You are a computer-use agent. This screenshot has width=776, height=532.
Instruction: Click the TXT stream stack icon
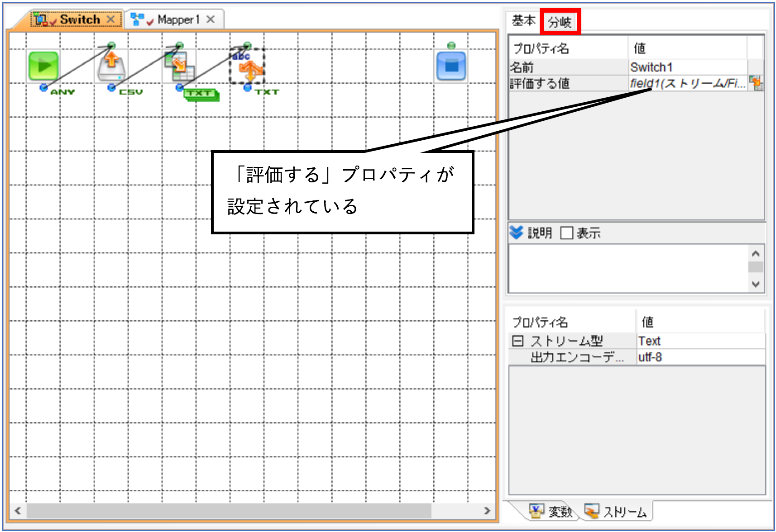[x=201, y=95]
